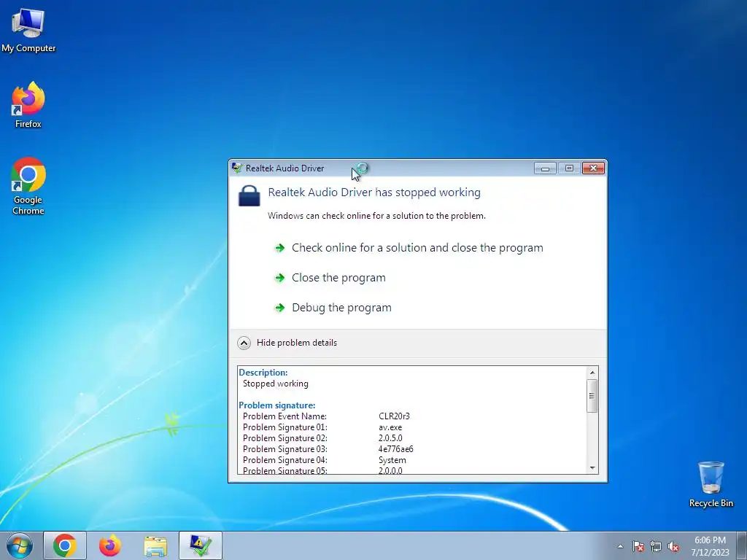Click the Problem signature heading
The height and width of the screenshot is (560, 747).
tap(276, 405)
